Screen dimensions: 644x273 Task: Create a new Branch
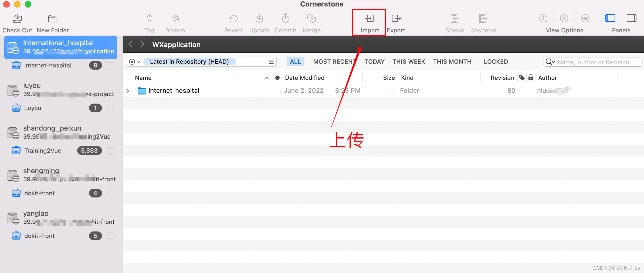click(x=175, y=22)
